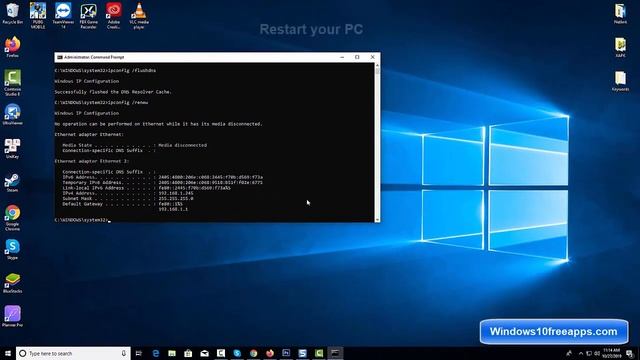Image resolution: width=640 pixels, height=360 pixels.
Task: Click the Link-local IPv6 Address line
Action: coord(147,188)
